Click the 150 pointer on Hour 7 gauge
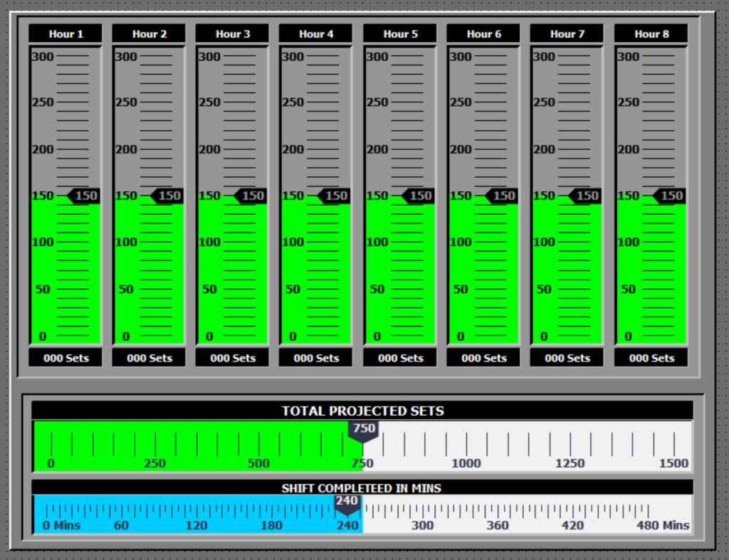The height and width of the screenshot is (560, 729). pyautogui.click(x=584, y=196)
